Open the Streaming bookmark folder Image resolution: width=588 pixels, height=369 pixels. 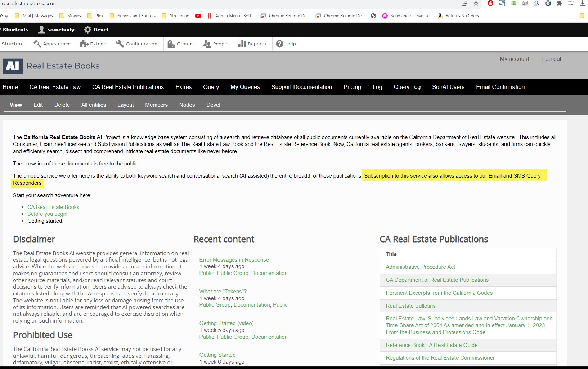coord(175,16)
